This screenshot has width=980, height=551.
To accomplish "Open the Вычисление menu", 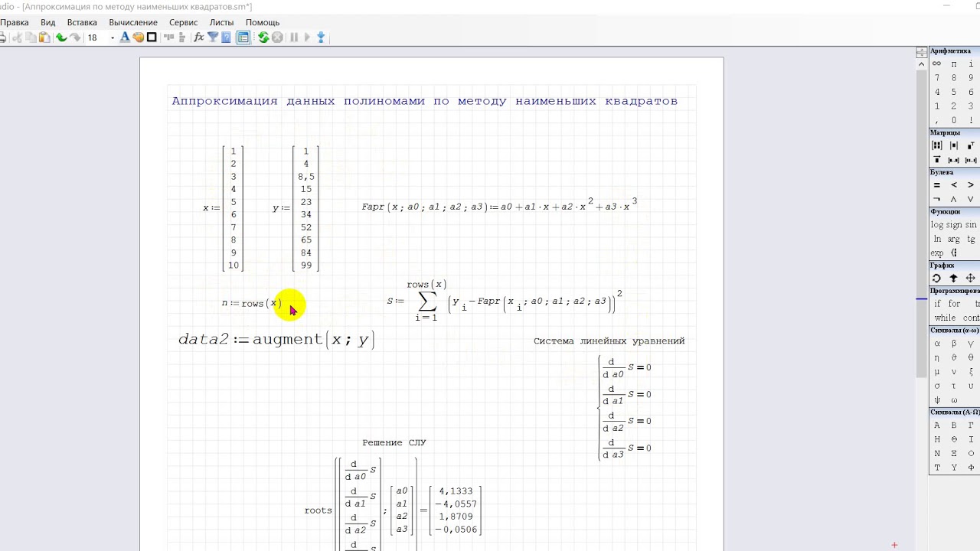I will point(133,22).
